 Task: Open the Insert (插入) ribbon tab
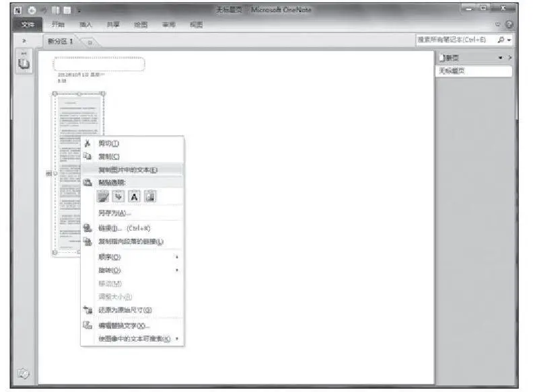click(x=85, y=25)
